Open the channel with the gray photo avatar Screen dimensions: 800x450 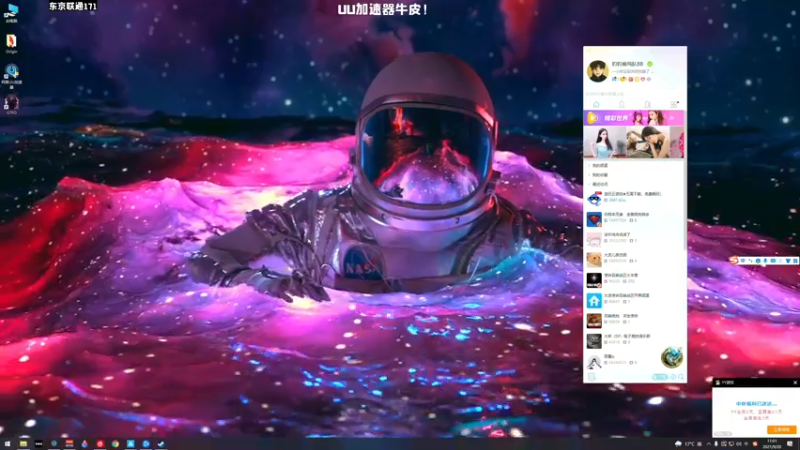point(634,341)
